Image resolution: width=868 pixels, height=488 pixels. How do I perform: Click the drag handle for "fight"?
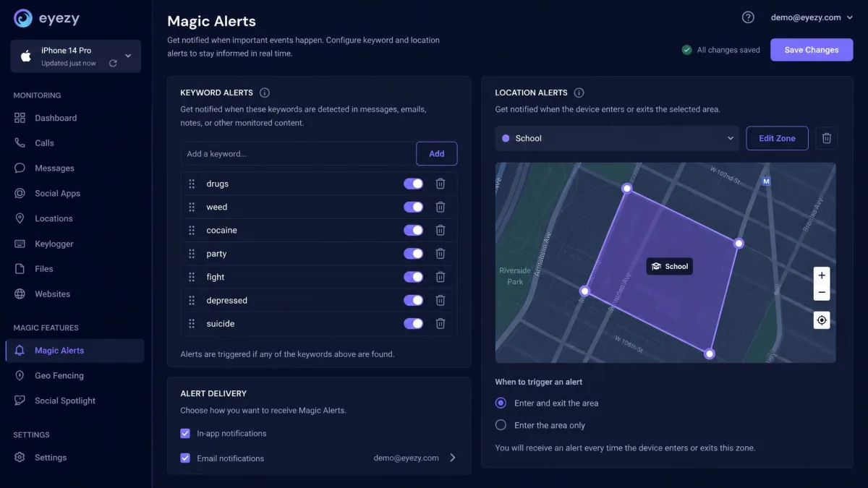point(192,277)
